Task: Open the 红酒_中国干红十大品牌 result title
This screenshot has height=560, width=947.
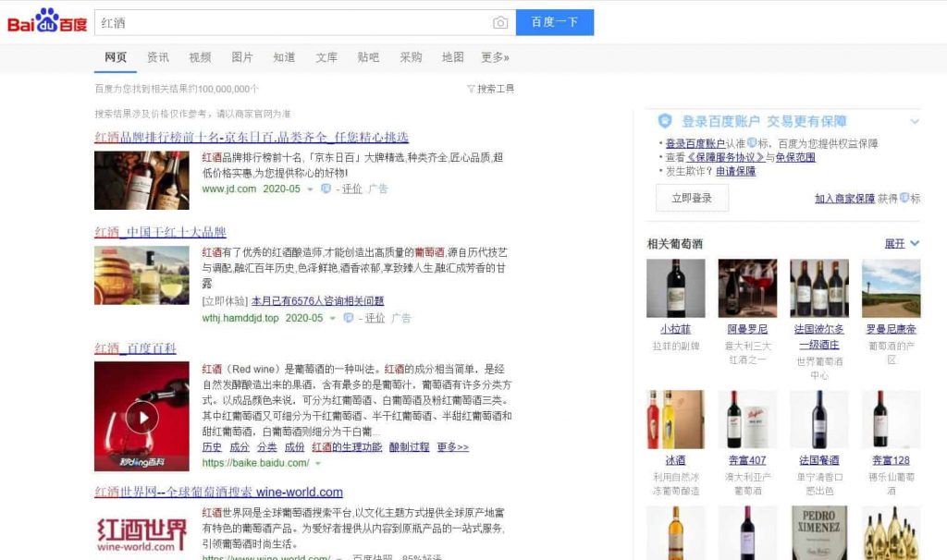Action: [160, 232]
